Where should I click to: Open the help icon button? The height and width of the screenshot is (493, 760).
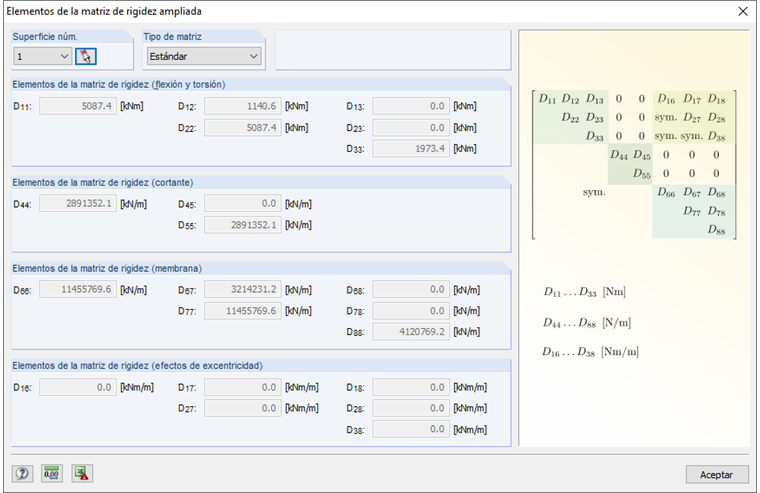click(22, 473)
